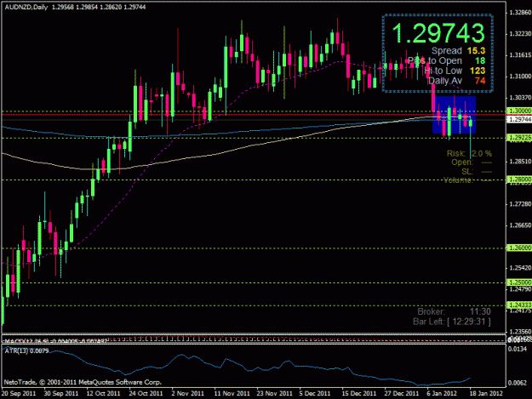
Task: Click the 1.32230 price axis value
Action: click(x=520, y=34)
